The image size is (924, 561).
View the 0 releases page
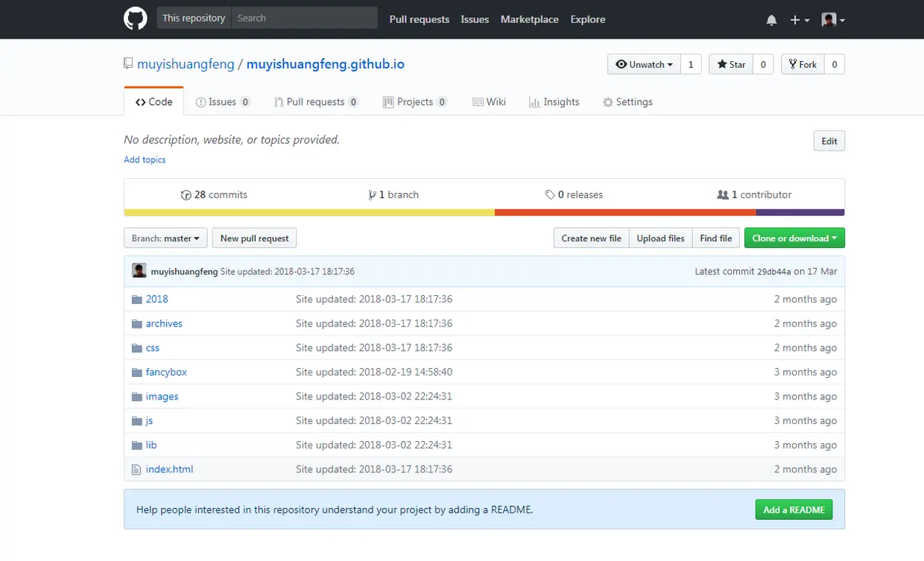(574, 194)
